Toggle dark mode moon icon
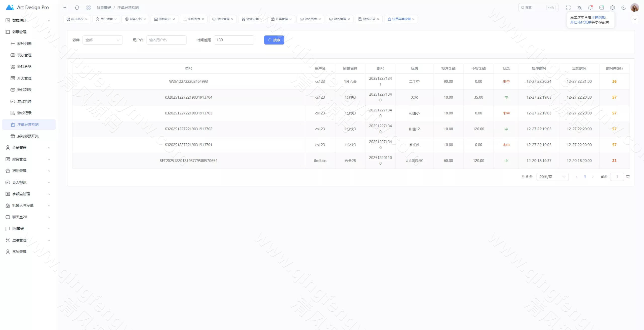This screenshot has width=644, height=330. [x=624, y=8]
